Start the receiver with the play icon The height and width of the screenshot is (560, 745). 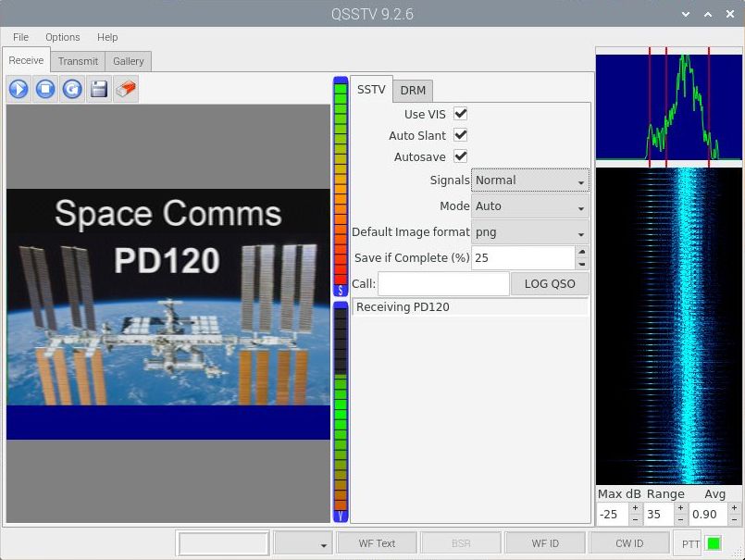pyautogui.click(x=19, y=89)
